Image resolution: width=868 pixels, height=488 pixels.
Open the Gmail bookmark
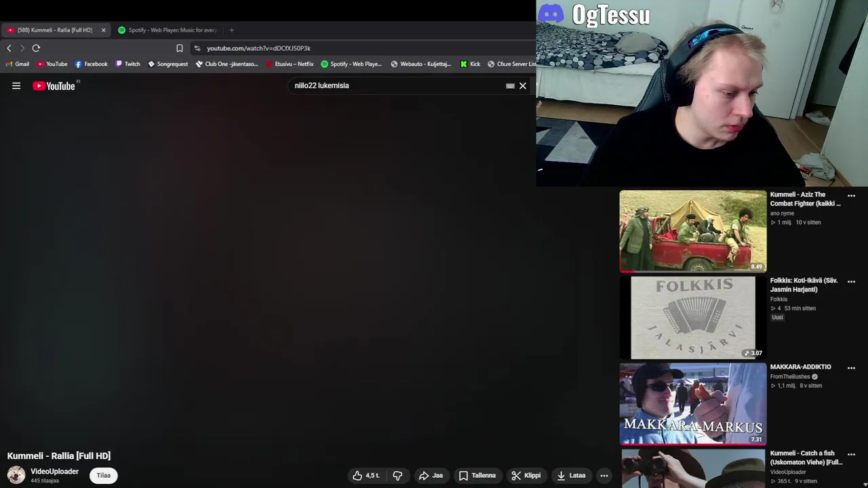click(18, 64)
